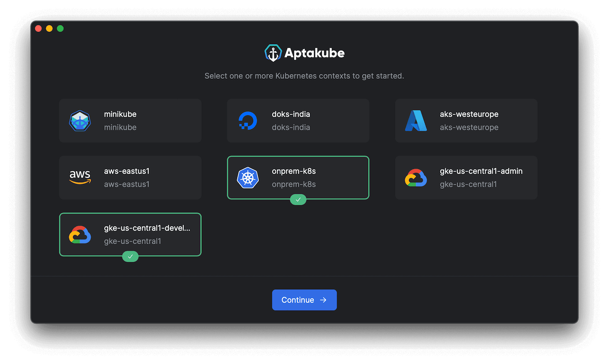The width and height of the screenshot is (609, 364).
Task: Click the minikube logo icon
Action: click(80, 121)
